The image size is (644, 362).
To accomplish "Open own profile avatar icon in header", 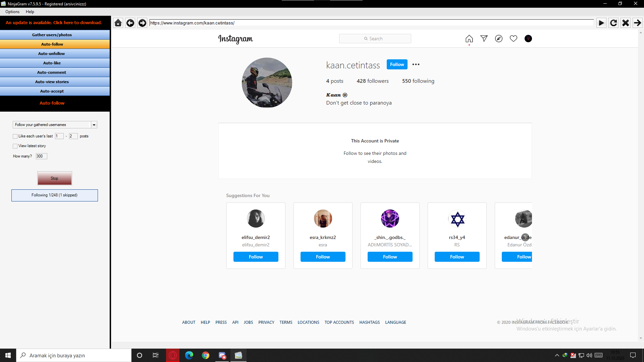I will pyautogui.click(x=528, y=39).
